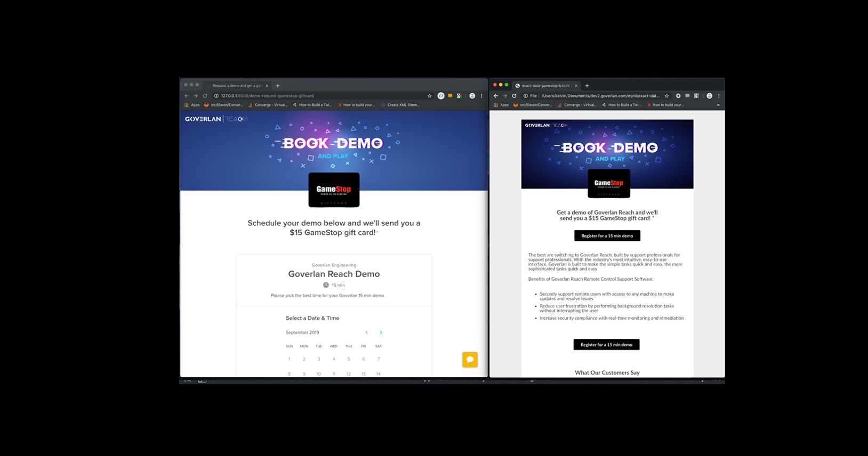This screenshot has width=868, height=456.
Task: Click the round extension icon in right window
Action: coord(678,96)
